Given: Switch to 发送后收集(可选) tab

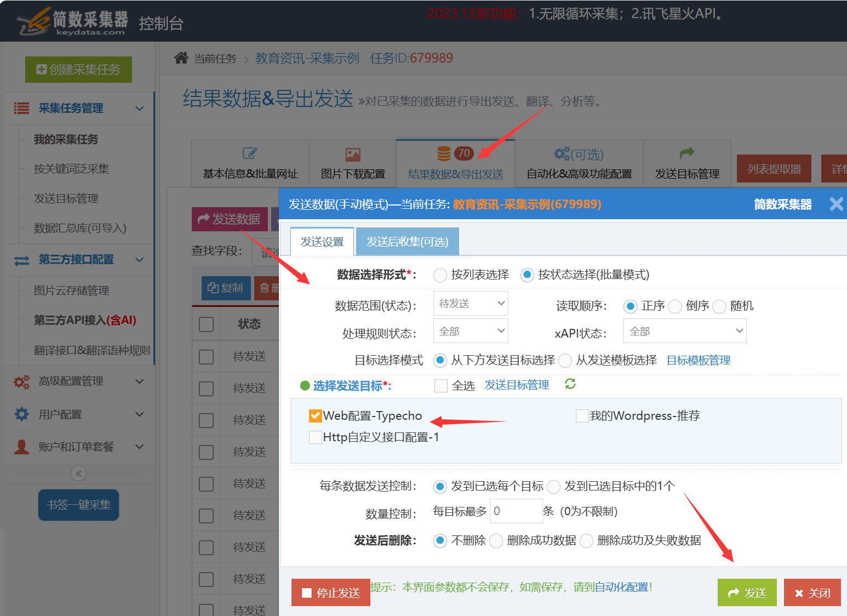Looking at the screenshot, I should click(407, 241).
